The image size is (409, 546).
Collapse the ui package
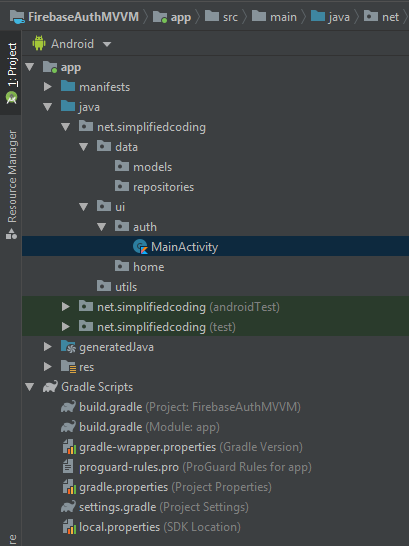(x=84, y=207)
